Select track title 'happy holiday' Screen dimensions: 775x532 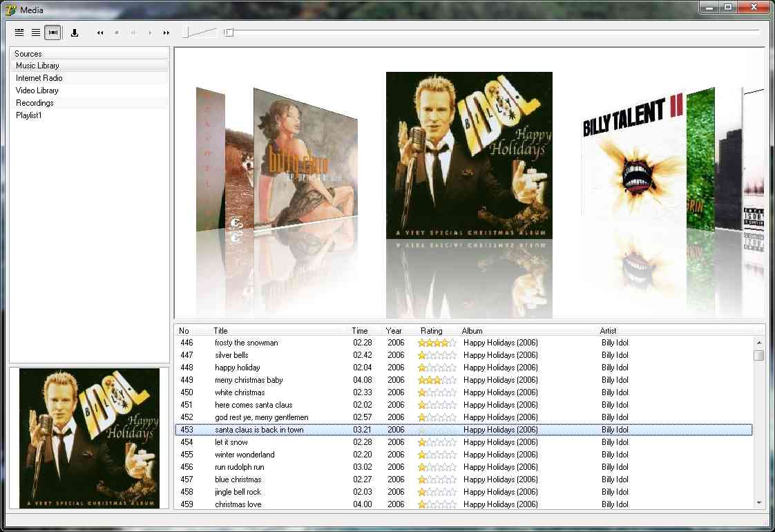[237, 368]
